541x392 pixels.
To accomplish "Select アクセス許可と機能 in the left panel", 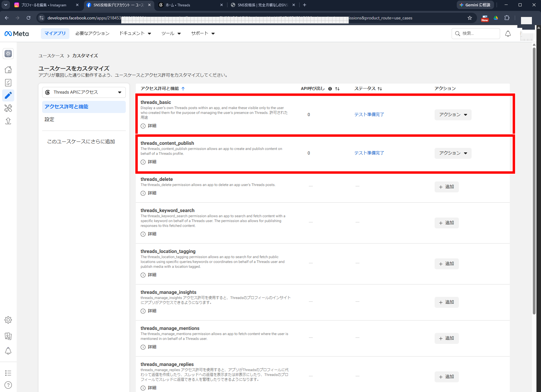I will (x=84, y=107).
